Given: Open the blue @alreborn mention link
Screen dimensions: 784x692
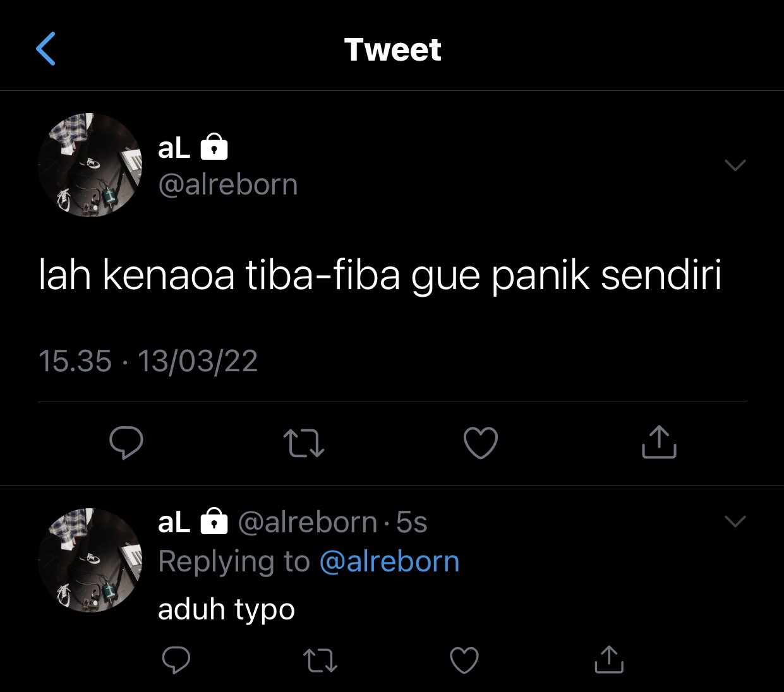Looking at the screenshot, I should pos(390,561).
